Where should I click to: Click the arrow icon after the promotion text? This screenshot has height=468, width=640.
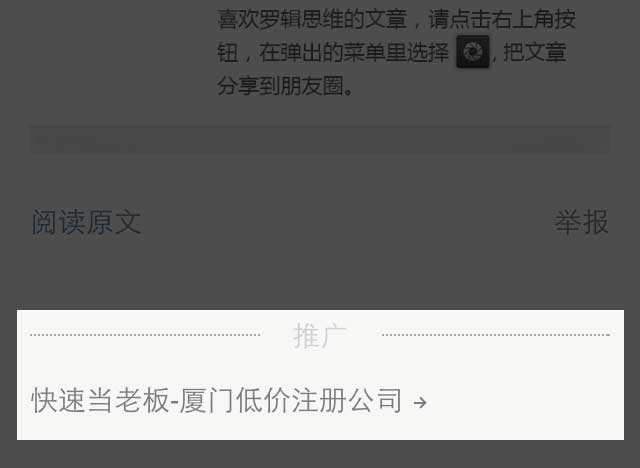[x=420, y=403]
